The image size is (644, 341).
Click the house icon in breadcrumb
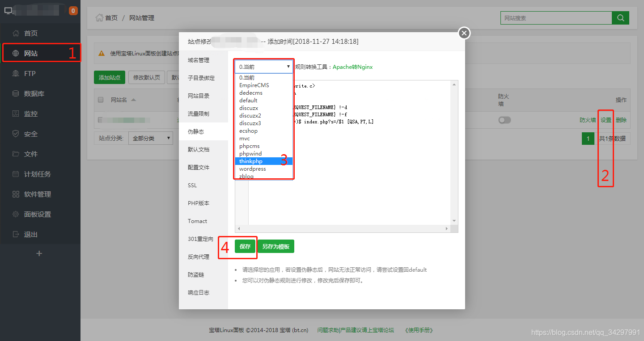99,18
